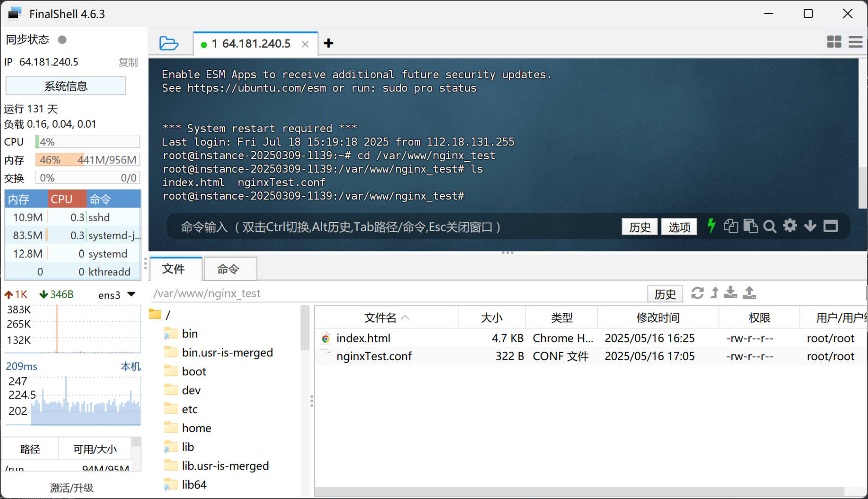The image size is (868, 499).
Task: Open terminal settings gear icon
Action: coord(789,226)
